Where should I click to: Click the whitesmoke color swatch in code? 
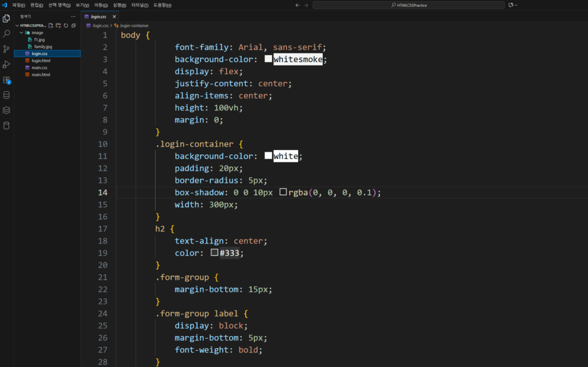[x=268, y=59]
